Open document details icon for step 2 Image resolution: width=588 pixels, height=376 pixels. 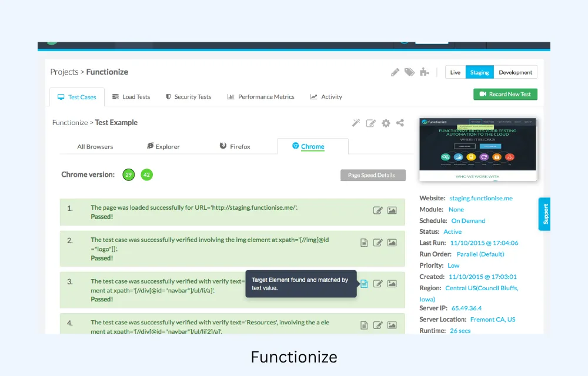[x=364, y=243]
